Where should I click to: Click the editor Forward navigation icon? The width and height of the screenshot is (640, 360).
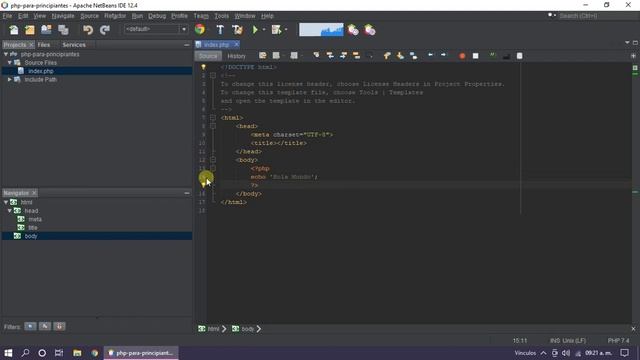point(294,56)
